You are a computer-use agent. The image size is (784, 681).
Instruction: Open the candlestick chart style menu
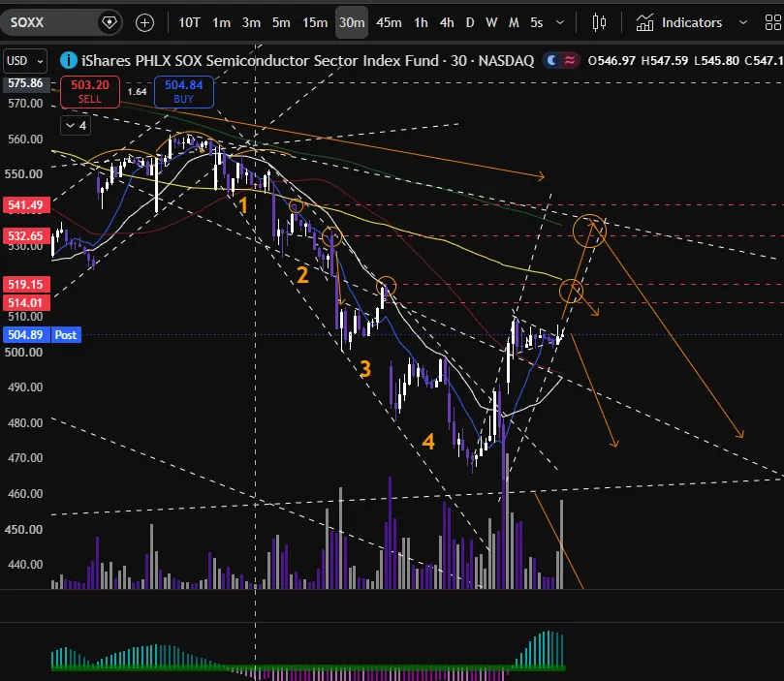599,22
